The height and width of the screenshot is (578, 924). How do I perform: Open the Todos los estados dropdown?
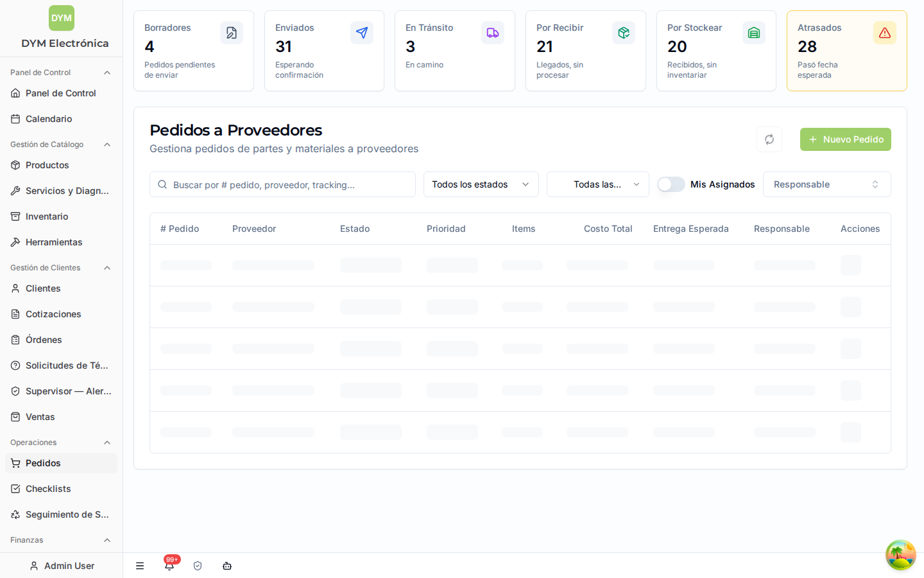[481, 184]
